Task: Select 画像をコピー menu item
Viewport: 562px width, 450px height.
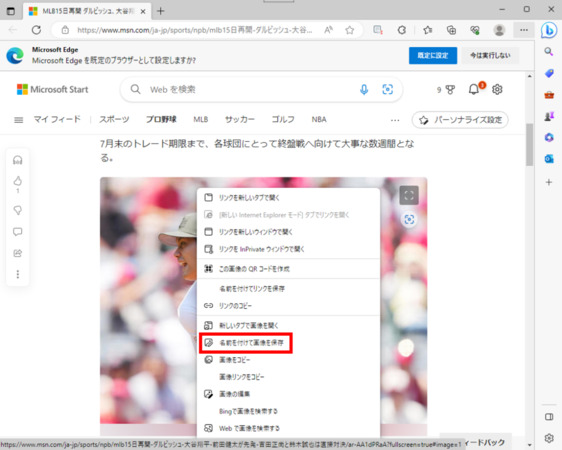Action: (x=288, y=360)
